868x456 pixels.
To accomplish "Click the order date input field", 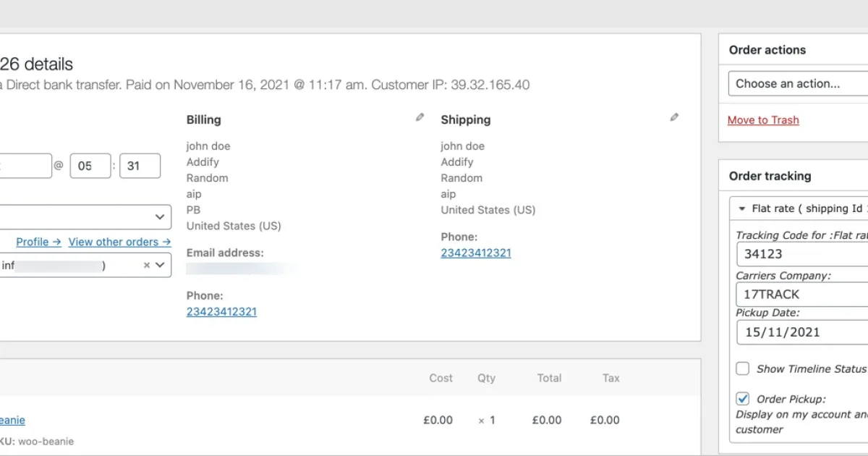I will click(x=26, y=166).
